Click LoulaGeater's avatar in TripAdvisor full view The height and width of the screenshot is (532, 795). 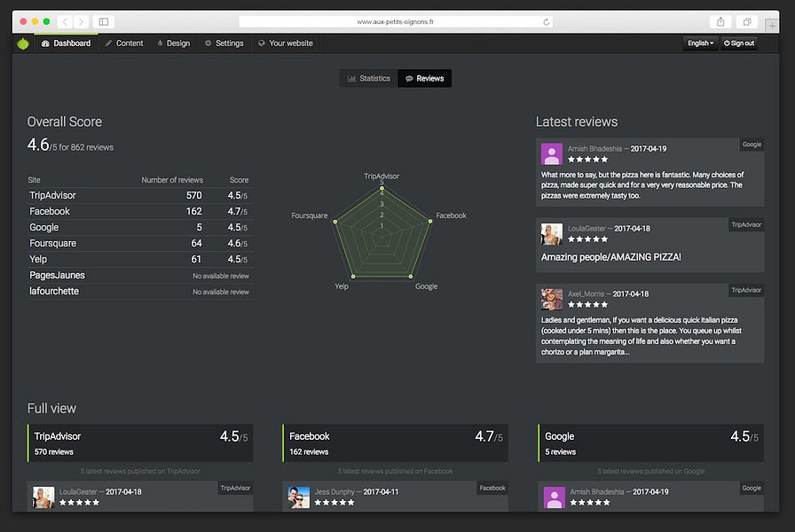tap(43, 497)
